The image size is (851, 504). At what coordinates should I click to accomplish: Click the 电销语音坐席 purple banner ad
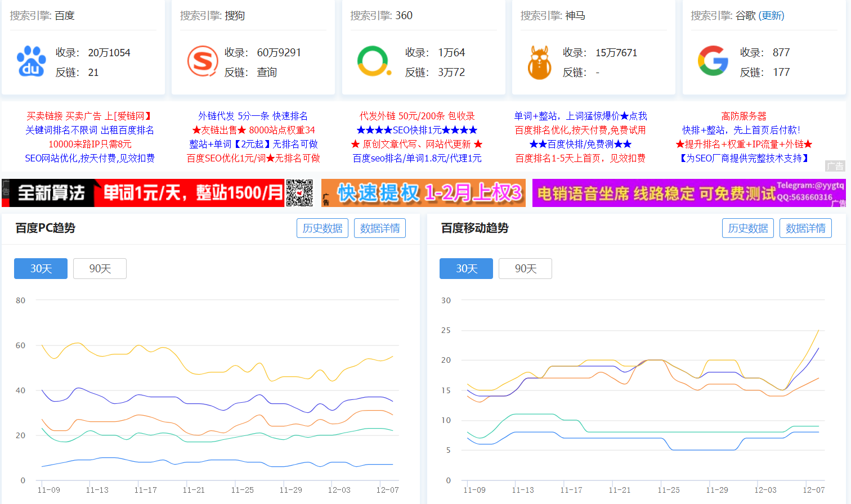[x=689, y=193]
